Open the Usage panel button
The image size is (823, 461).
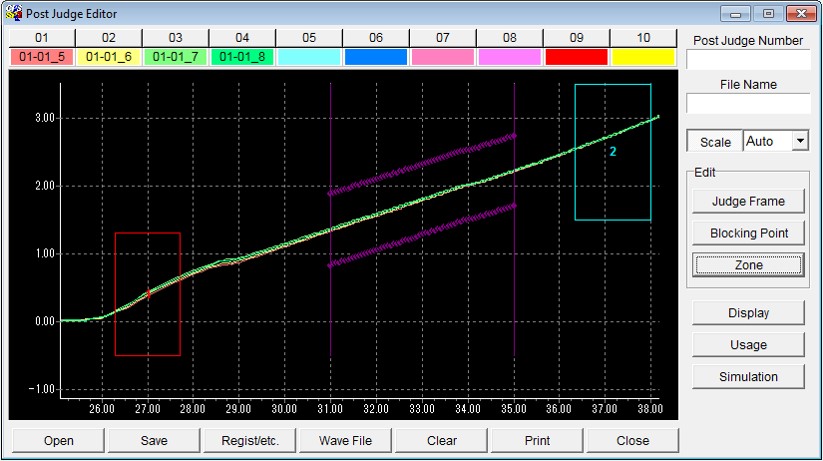click(748, 345)
